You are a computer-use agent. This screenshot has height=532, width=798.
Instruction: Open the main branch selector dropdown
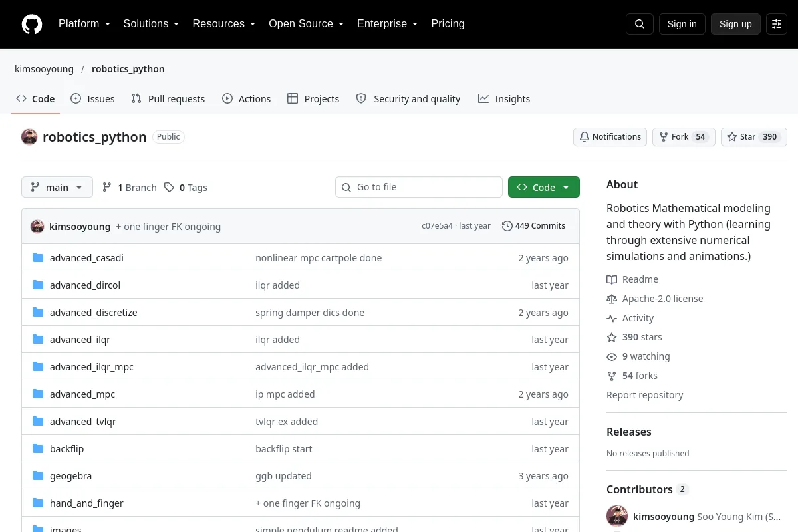(57, 188)
